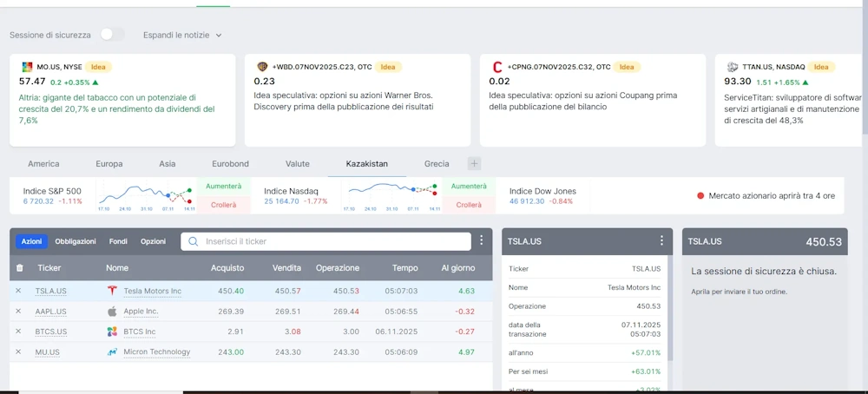
Task: Switch to the Europa market tab
Action: point(109,163)
